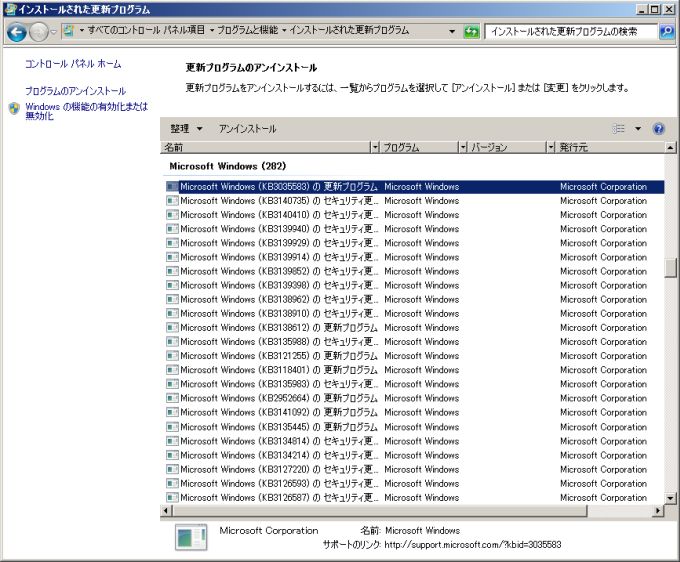Image resolution: width=680 pixels, height=562 pixels.
Task: Select update KB3139852 row
Action: tap(415, 271)
